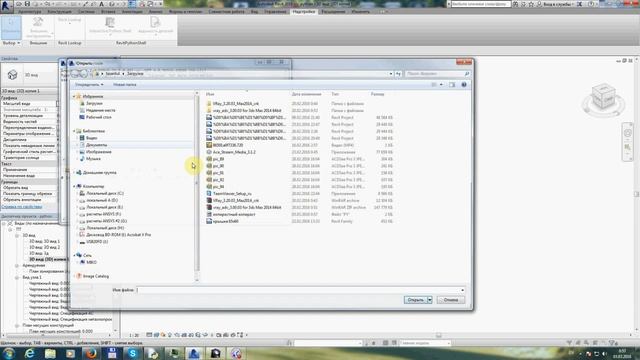
Task: Select the TeamViewer_Setup_ru file
Action: [x=232, y=194]
